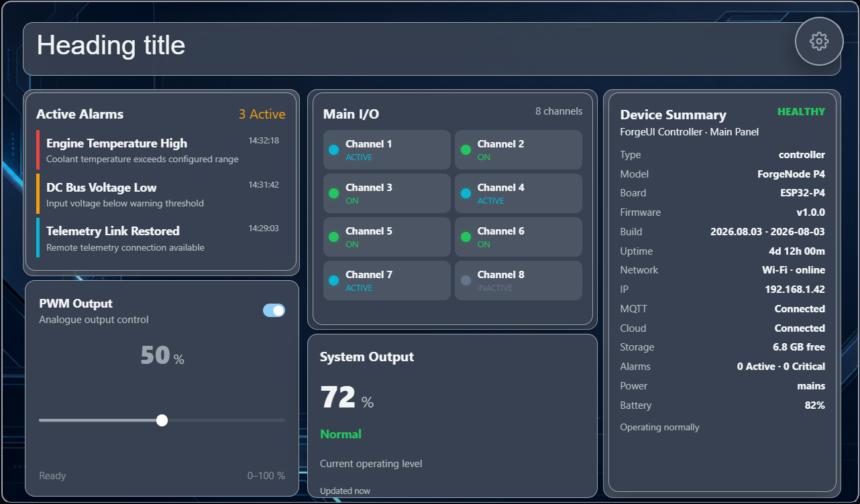Screen dimensions: 860x504
Task: Open settings with the gear icon
Action: pos(818,42)
